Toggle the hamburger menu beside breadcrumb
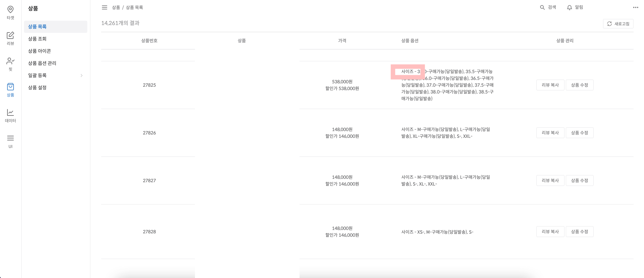This screenshot has height=278, width=644. (105, 7)
